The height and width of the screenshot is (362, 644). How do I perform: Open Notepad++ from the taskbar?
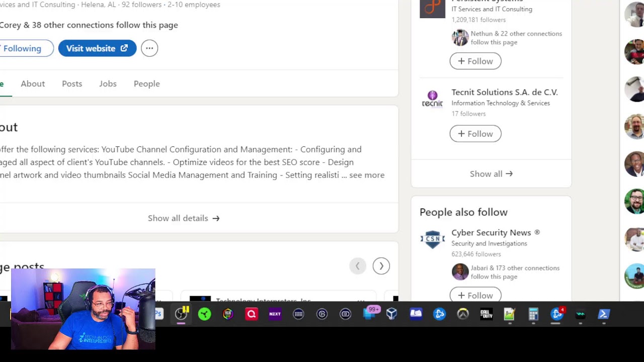509,314
